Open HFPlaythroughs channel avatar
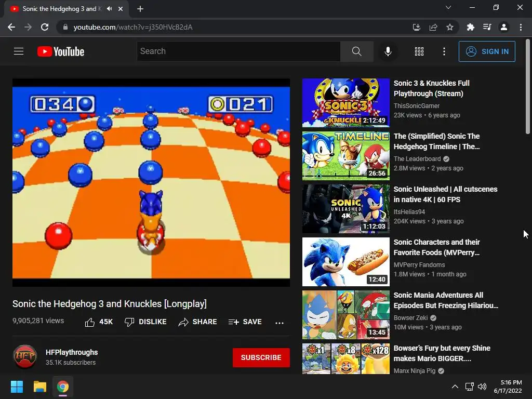Screen dimensions: 532x399 (x=25, y=357)
